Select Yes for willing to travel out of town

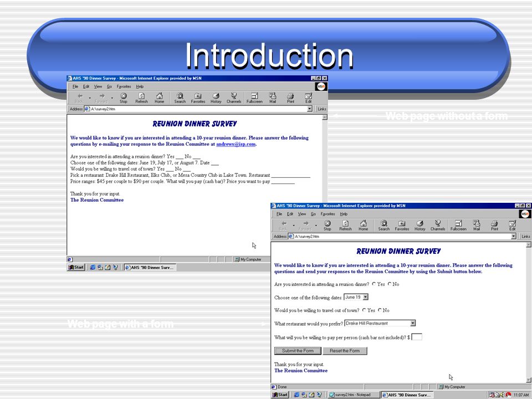364,310
